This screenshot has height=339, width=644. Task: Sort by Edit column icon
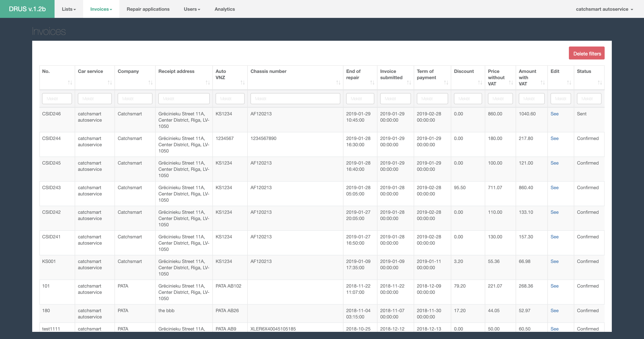pyautogui.click(x=569, y=83)
